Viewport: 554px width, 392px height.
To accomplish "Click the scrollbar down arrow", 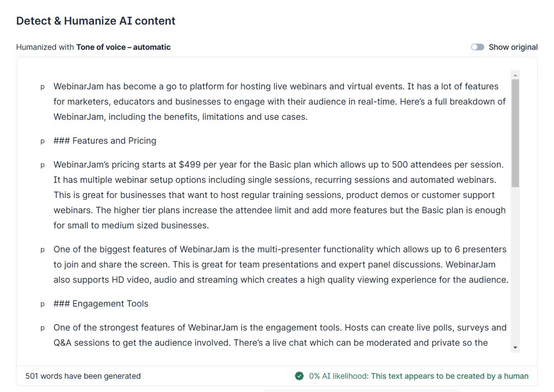I will [515, 348].
